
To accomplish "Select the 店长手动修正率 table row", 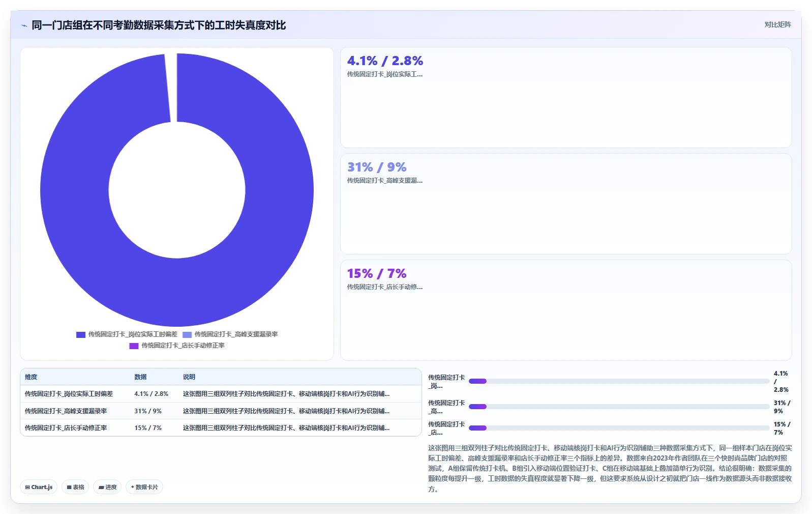I will (x=221, y=428).
